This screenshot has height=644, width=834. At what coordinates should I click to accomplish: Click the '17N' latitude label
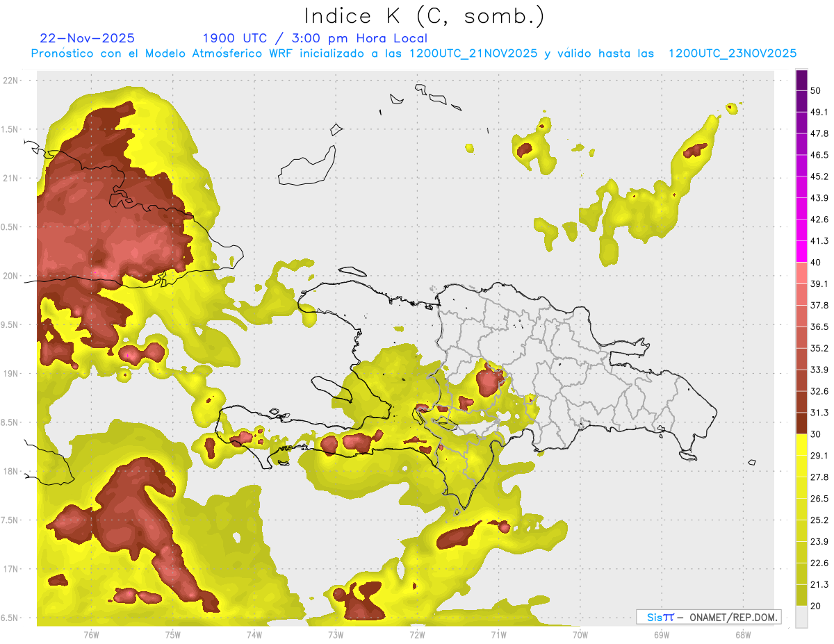(12, 569)
